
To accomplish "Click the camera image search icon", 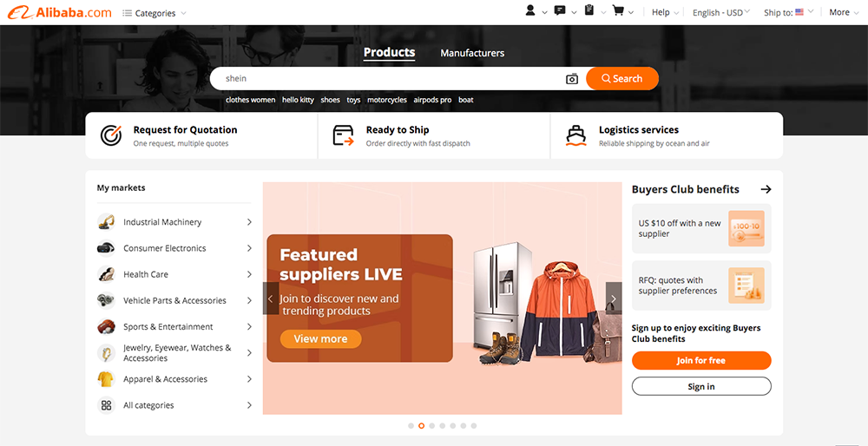I will [572, 79].
